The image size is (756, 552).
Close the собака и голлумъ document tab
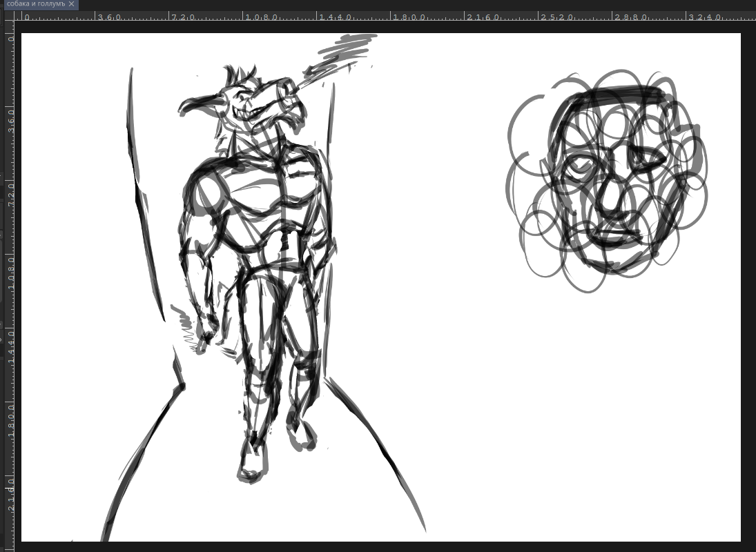click(71, 4)
